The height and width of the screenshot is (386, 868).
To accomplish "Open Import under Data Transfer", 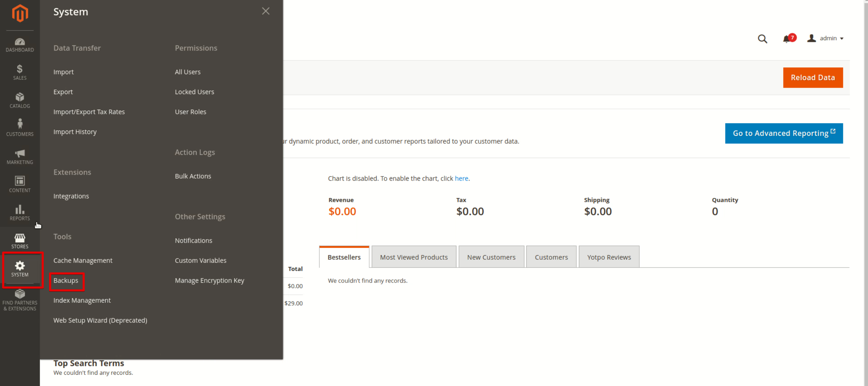I will click(64, 72).
